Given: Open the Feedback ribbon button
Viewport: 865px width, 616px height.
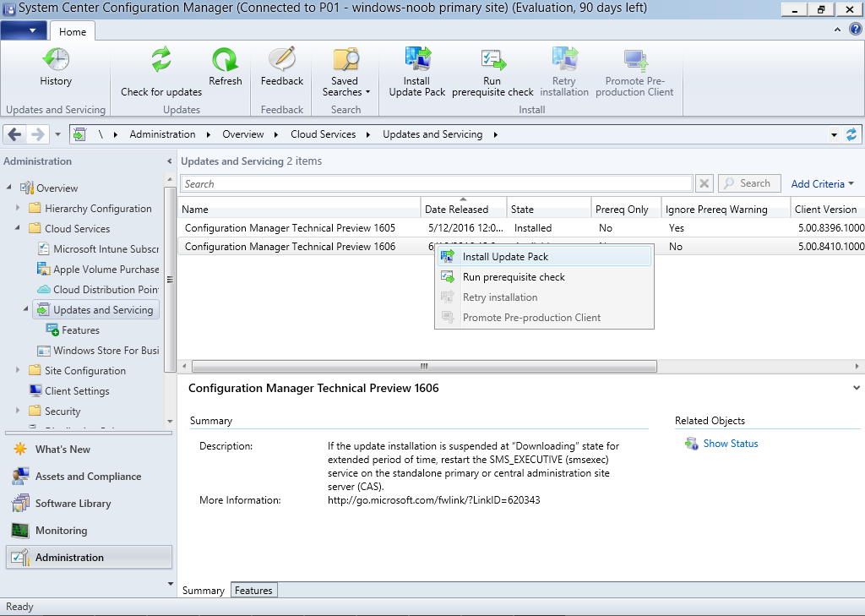Looking at the screenshot, I should [x=282, y=67].
